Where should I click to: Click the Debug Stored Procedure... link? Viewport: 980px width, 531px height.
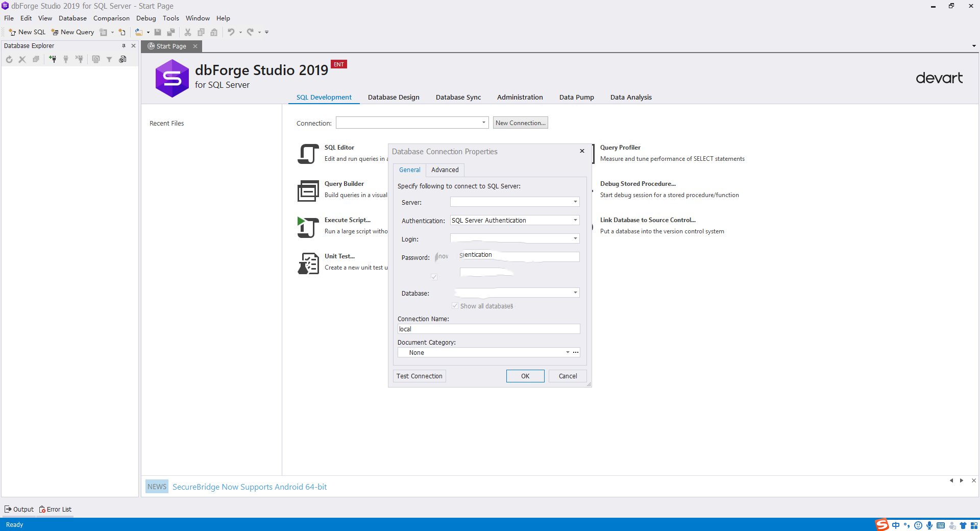[x=638, y=184]
